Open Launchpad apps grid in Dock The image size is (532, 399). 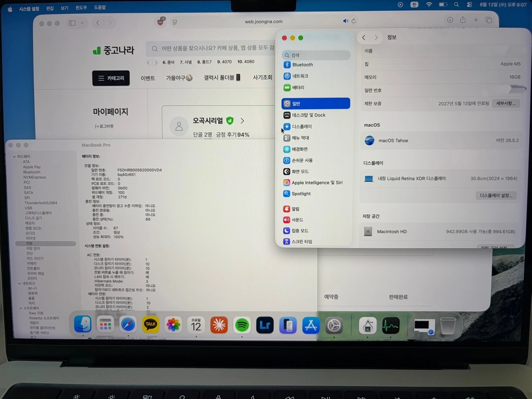coord(105,325)
